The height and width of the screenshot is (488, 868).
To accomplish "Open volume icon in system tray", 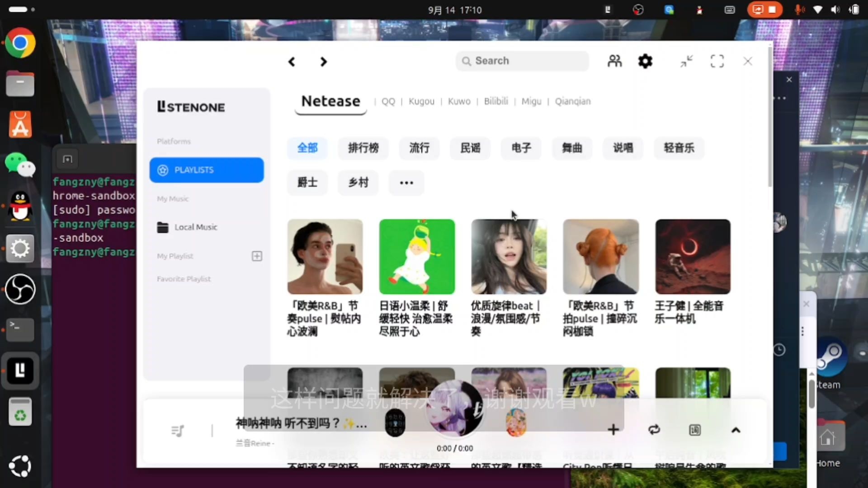I will point(835,9).
